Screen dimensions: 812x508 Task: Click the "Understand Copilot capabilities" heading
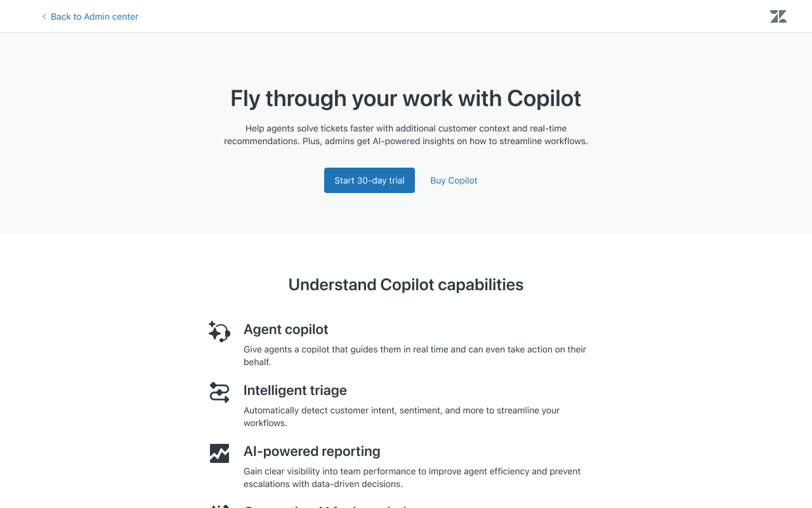[406, 284]
